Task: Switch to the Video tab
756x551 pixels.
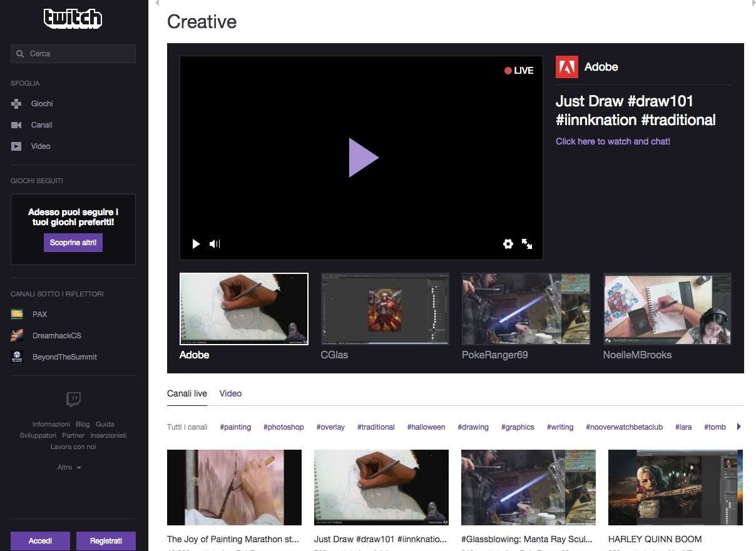Action: [x=230, y=393]
